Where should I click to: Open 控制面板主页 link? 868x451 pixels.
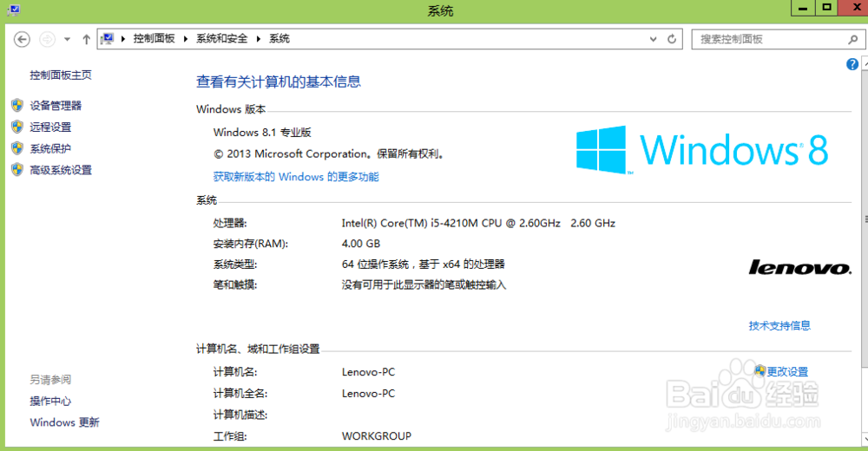click(x=61, y=75)
